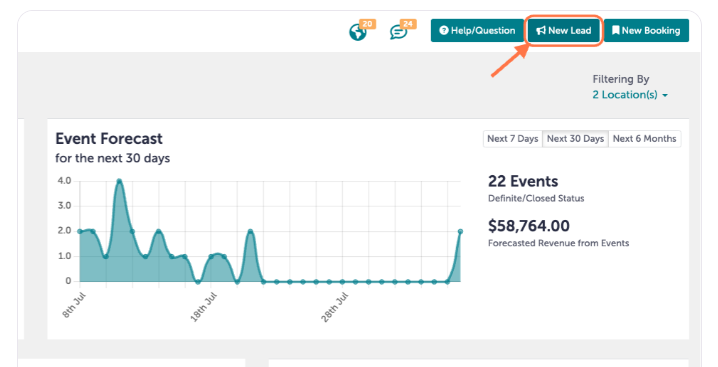Click the Filtering By label

[x=621, y=79]
